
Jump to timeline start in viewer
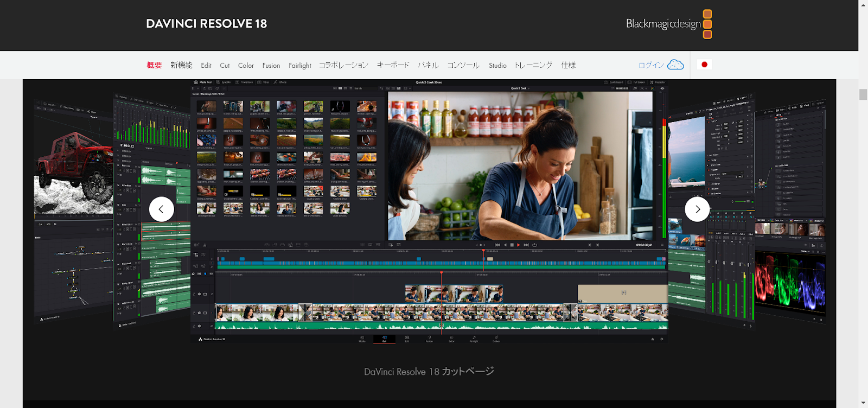[x=497, y=245]
